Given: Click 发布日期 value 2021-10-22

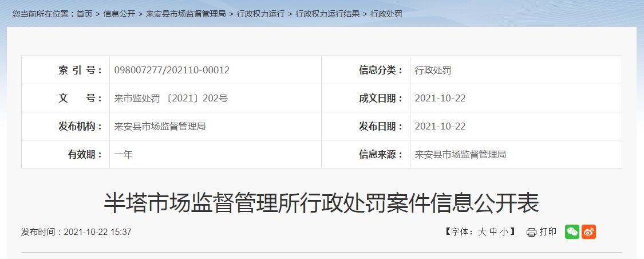Looking at the screenshot, I should 440,126.
